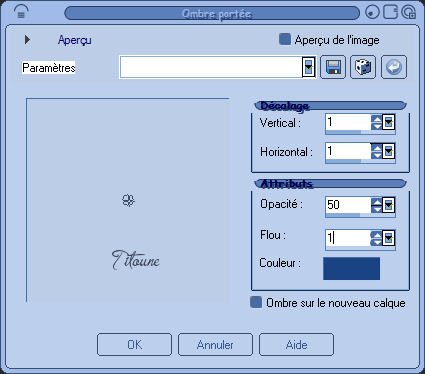The height and width of the screenshot is (374, 425).
Task: Click the slider bar under Opacité field
Action: (360, 215)
